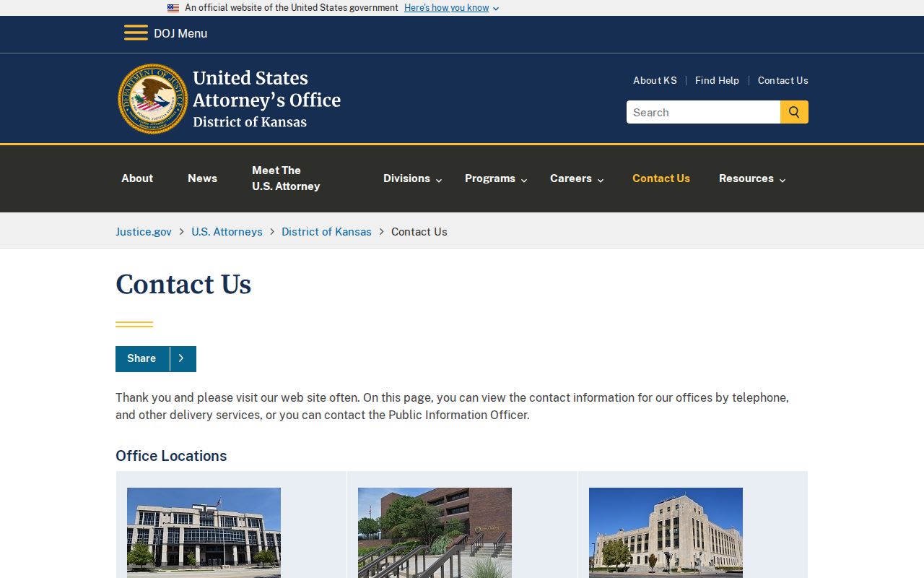The height and width of the screenshot is (578, 924).
Task: Expand "Here's how you know" disclosure
Action: tap(451, 8)
